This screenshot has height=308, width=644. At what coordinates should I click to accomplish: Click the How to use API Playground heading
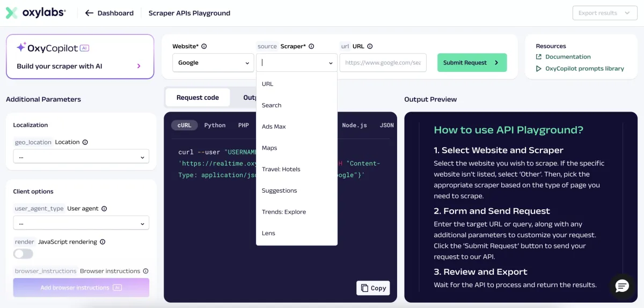(508, 130)
